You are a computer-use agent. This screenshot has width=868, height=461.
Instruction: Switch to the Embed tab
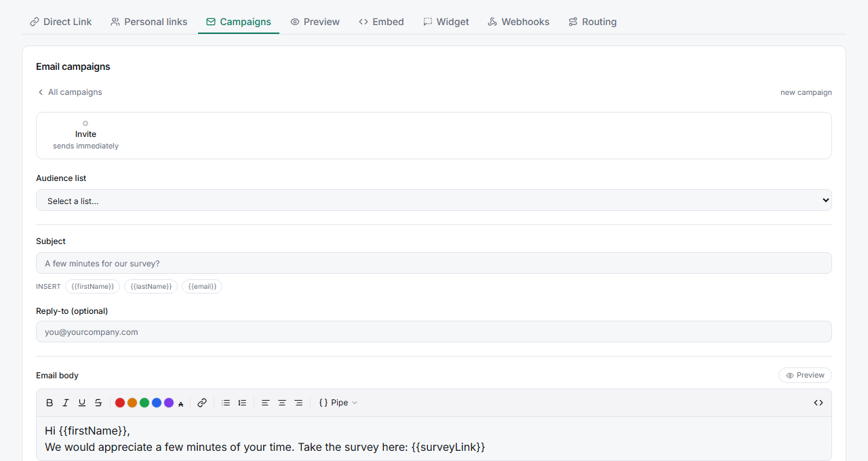click(x=382, y=22)
